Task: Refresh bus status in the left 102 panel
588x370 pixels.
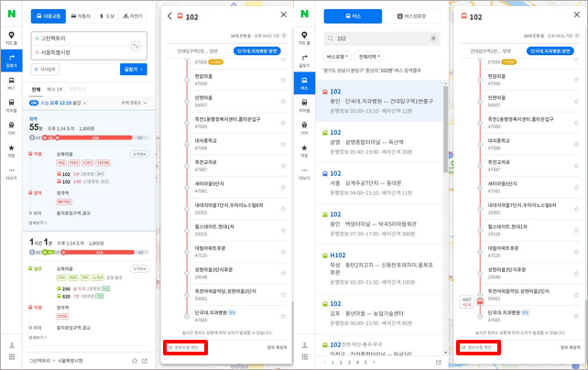Action: click(284, 36)
